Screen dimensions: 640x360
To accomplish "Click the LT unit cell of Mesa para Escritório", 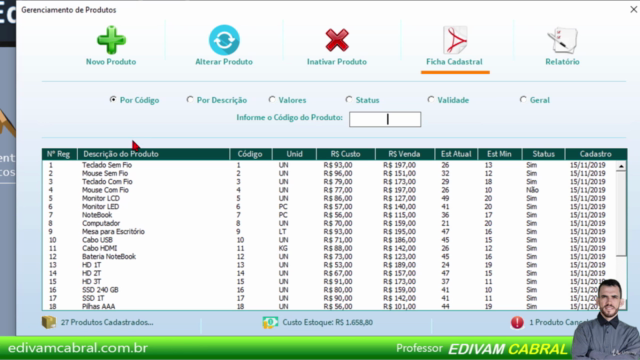I will [x=282, y=231].
